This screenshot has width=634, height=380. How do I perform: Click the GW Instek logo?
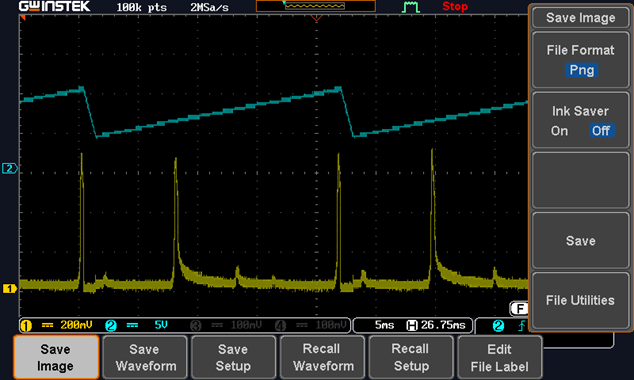point(55,6)
